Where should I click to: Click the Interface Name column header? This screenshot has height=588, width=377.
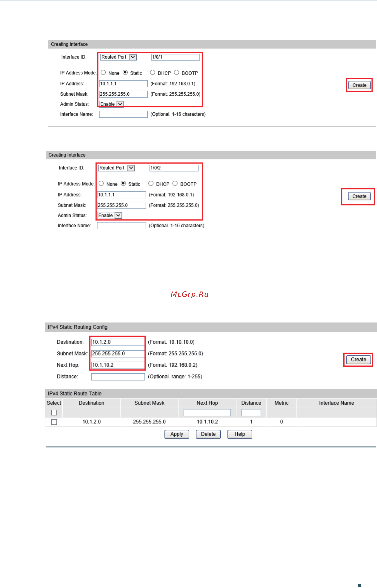point(336,403)
